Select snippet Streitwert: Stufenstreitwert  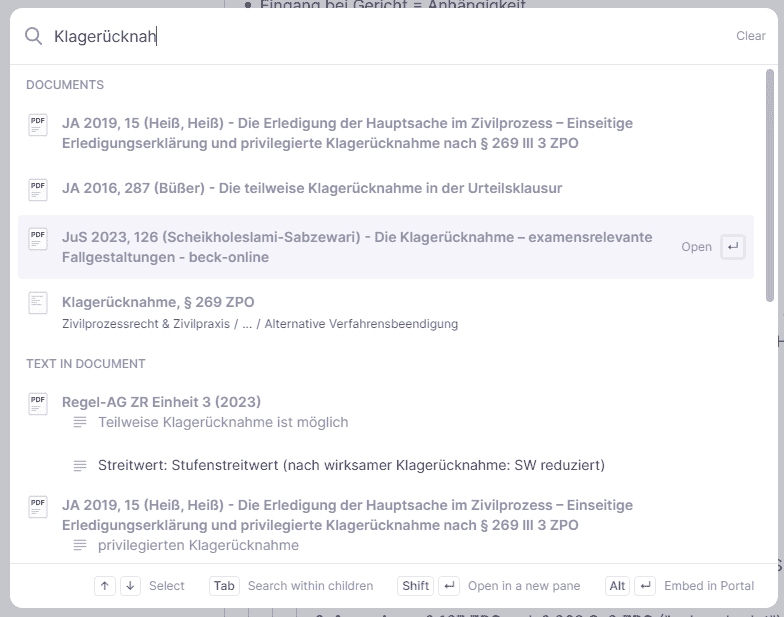(351, 466)
